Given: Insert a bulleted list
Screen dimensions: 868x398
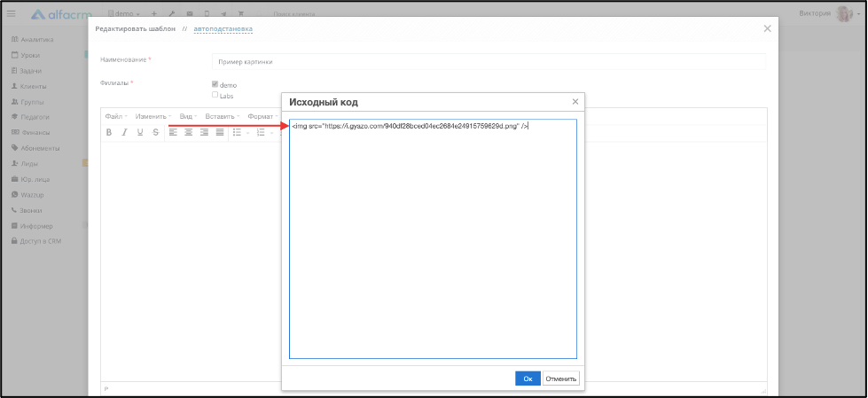Looking at the screenshot, I should [237, 132].
